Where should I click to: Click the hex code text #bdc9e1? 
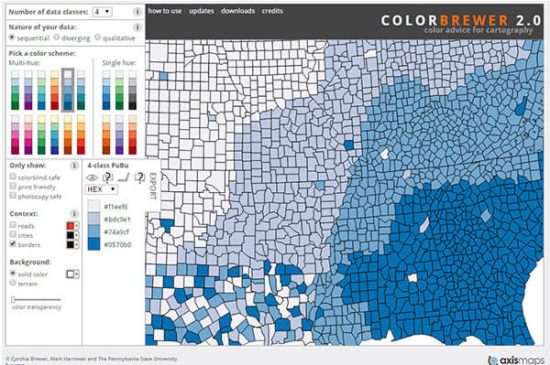point(117,219)
